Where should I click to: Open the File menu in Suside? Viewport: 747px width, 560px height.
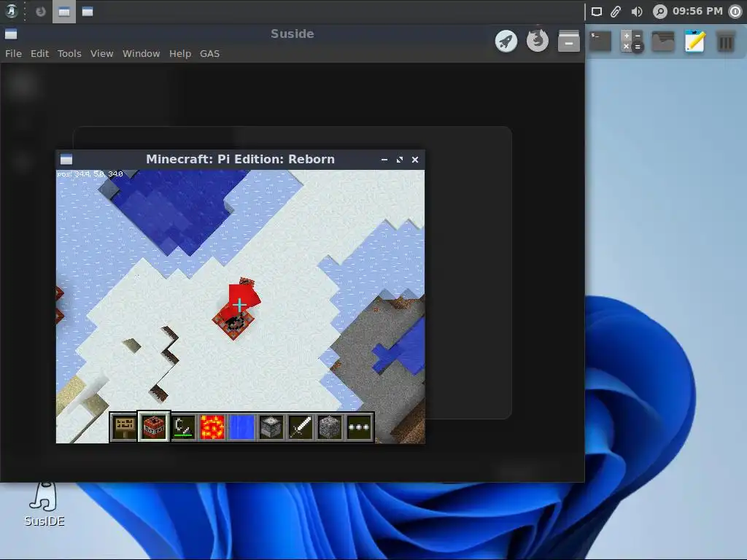[x=13, y=54]
